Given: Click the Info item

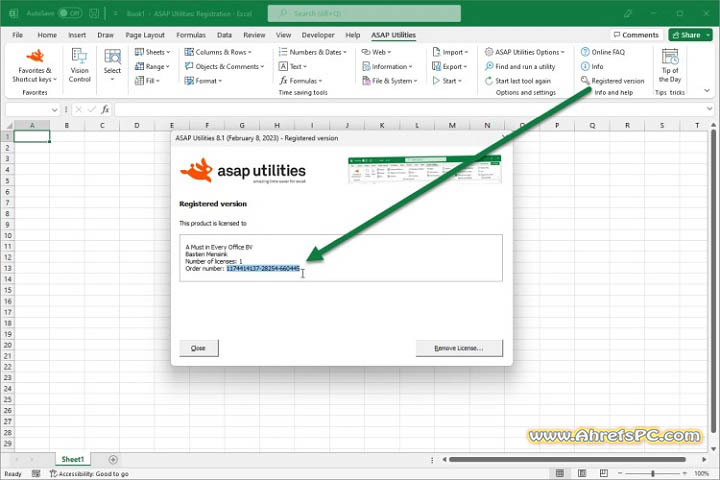Looking at the screenshot, I should [592, 67].
